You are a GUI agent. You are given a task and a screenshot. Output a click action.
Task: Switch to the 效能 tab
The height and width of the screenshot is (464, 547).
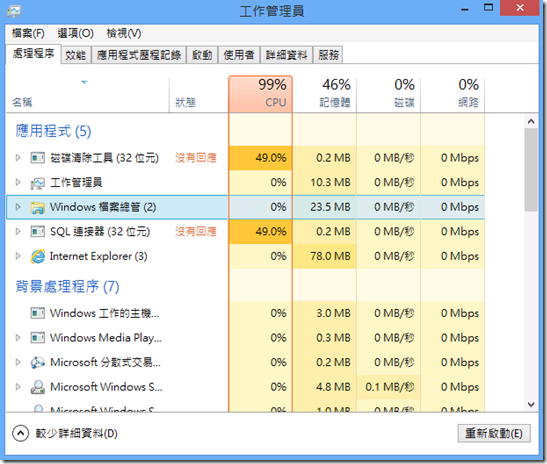[x=76, y=55]
